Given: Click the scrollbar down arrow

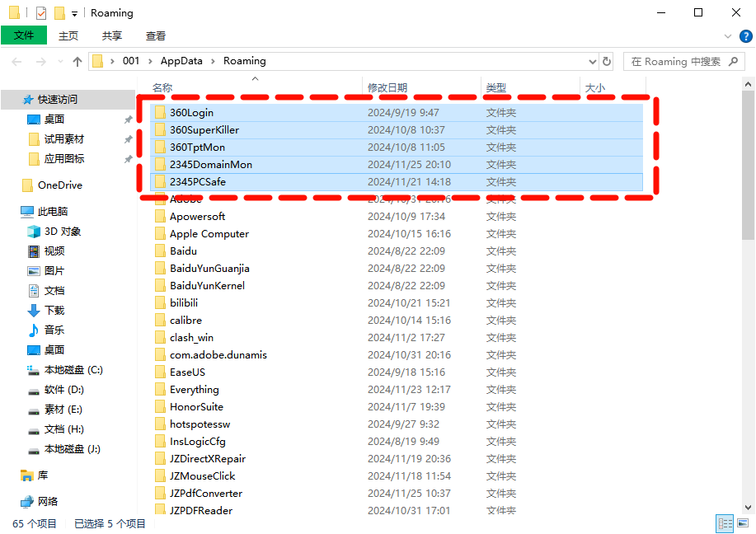Looking at the screenshot, I should click(x=748, y=507).
